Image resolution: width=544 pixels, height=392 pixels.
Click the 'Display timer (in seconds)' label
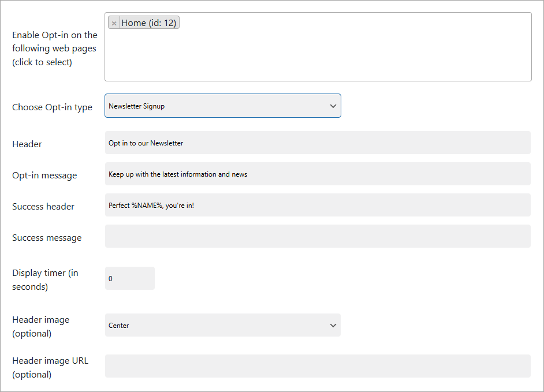point(45,279)
